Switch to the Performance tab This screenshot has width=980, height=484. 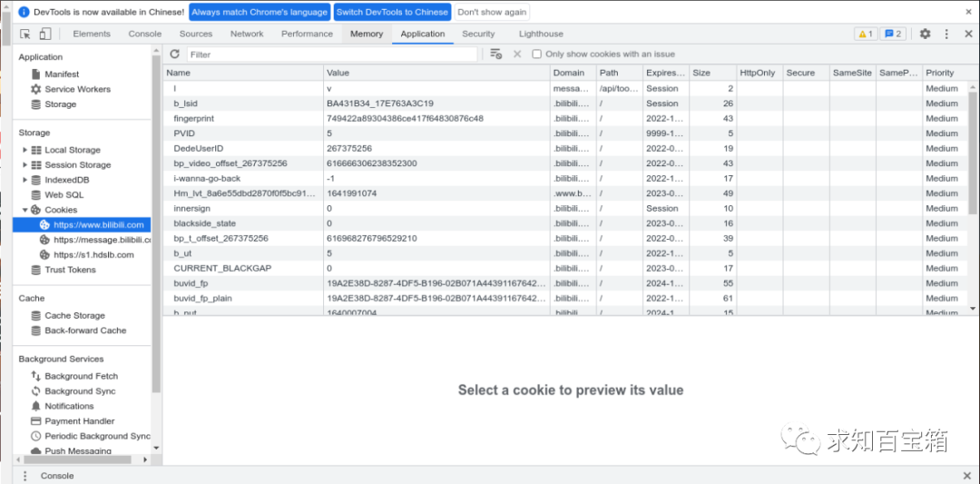(x=307, y=34)
